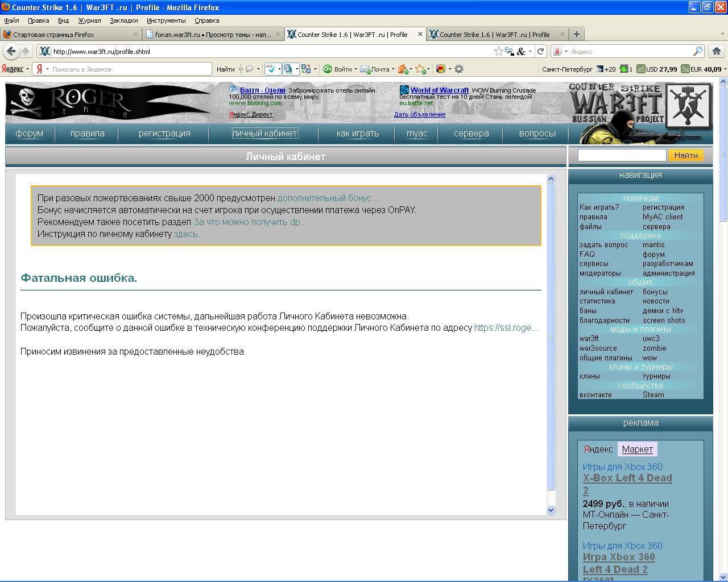Open the сервера nav link in site header
The height and width of the screenshot is (582, 728).
471,134
